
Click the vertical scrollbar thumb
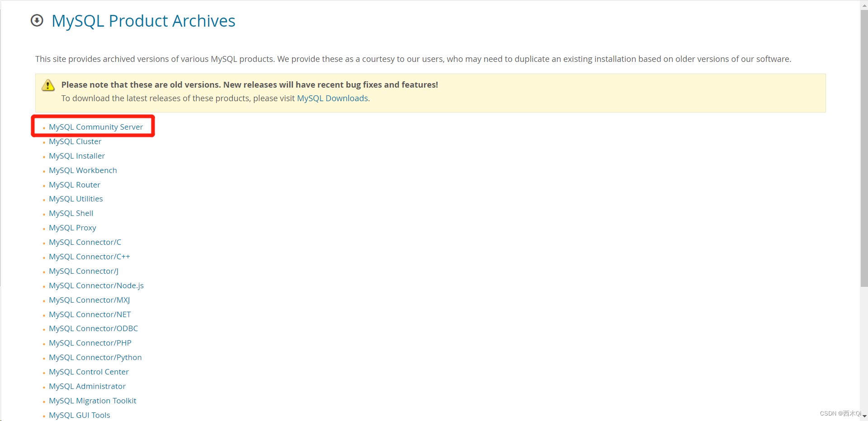pyautogui.click(x=864, y=148)
